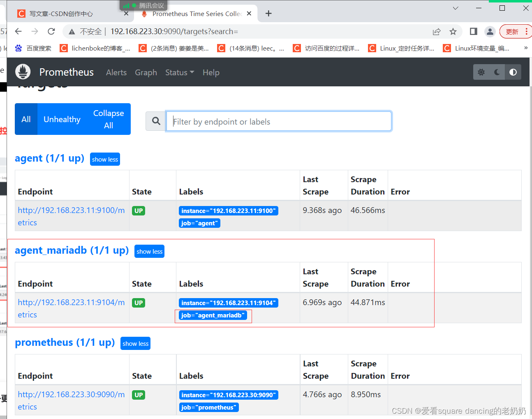Image resolution: width=532 pixels, height=419 pixels.
Task: Collapse prometheus group with show less
Action: [135, 343]
